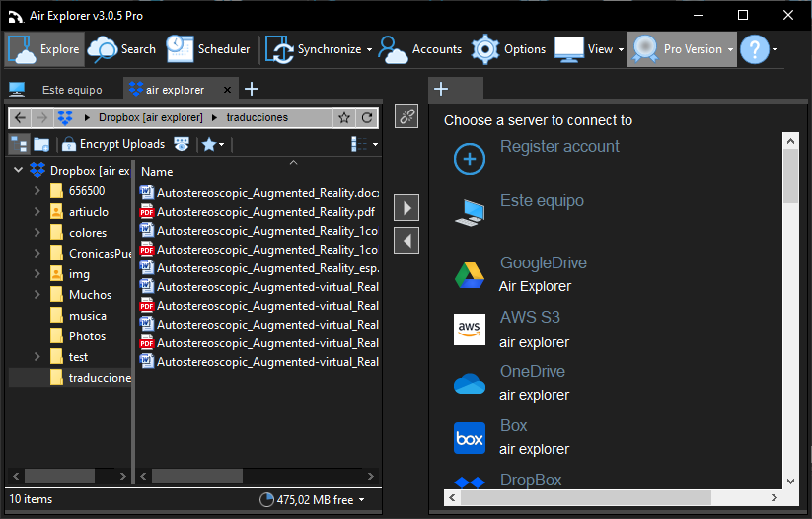Expand the Help dropdown arrow

pos(775,49)
